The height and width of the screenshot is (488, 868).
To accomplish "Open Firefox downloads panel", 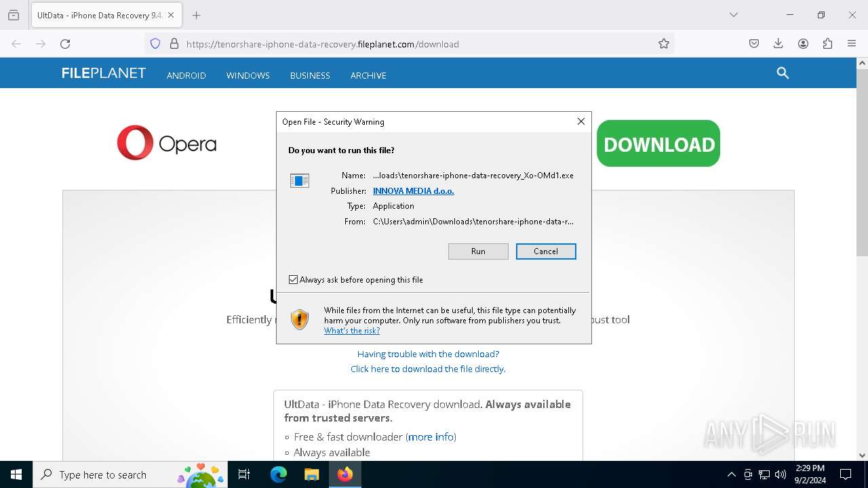I will (778, 43).
